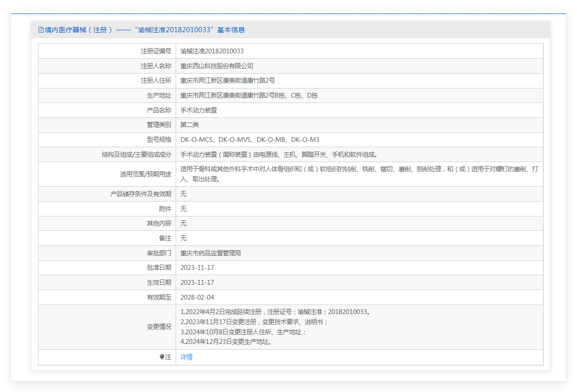
Task: Click the 注册人住所 label
Action: point(156,80)
